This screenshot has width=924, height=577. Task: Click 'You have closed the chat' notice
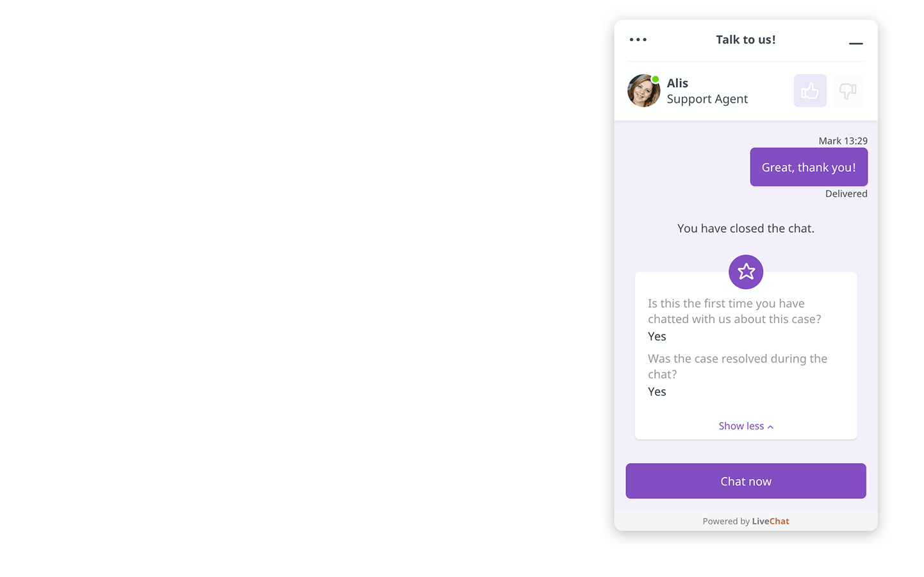click(746, 228)
